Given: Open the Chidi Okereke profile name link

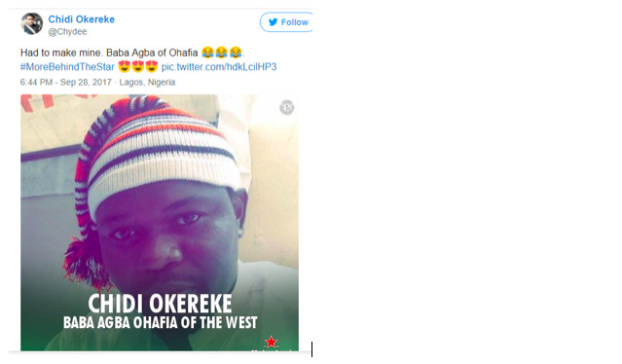Looking at the screenshot, I should tap(82, 19).
